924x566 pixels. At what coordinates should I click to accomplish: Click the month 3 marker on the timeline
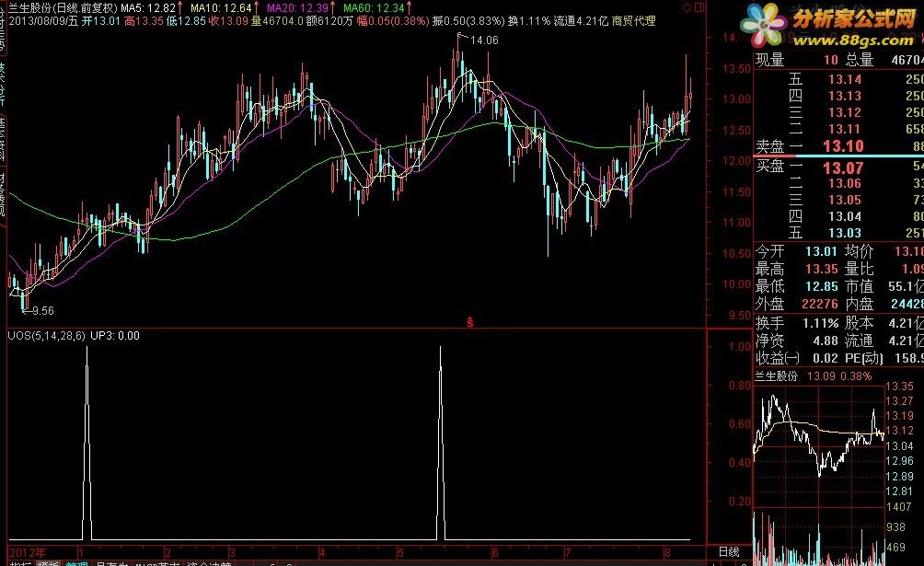(x=232, y=553)
